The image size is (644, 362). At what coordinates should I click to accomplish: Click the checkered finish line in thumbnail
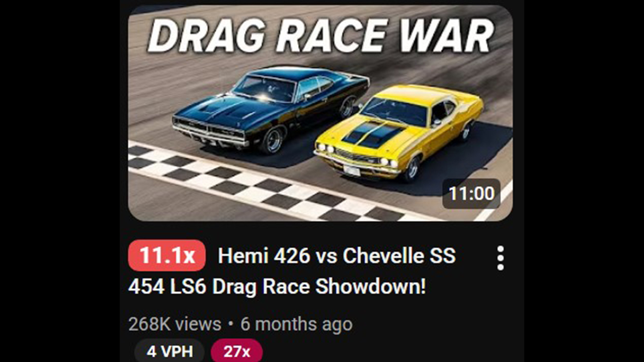click(267, 185)
